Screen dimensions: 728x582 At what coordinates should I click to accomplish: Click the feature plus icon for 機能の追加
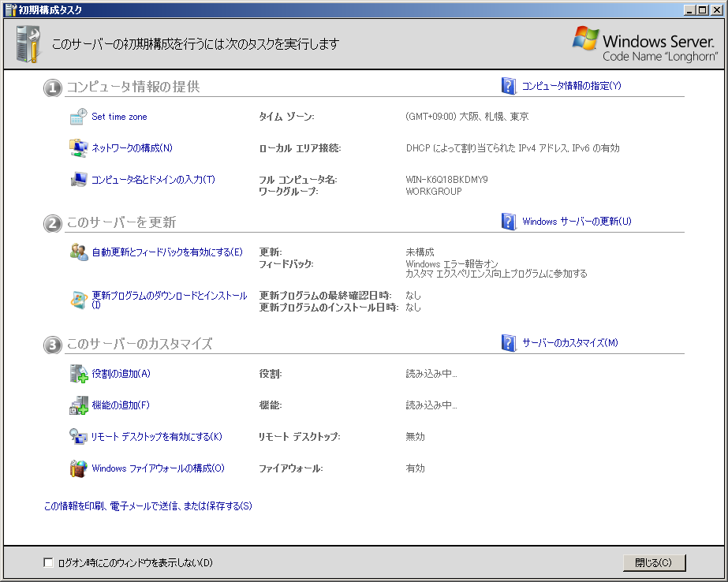pos(79,405)
